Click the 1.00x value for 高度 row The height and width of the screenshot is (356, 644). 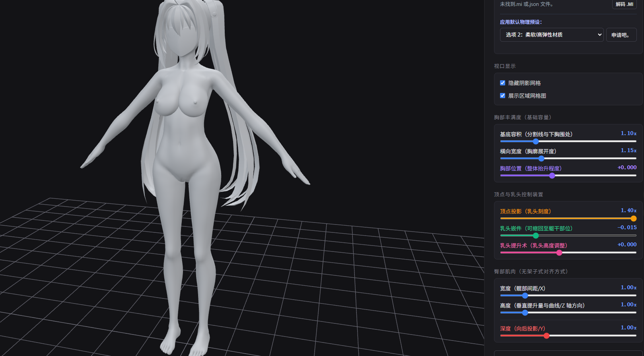(628, 305)
